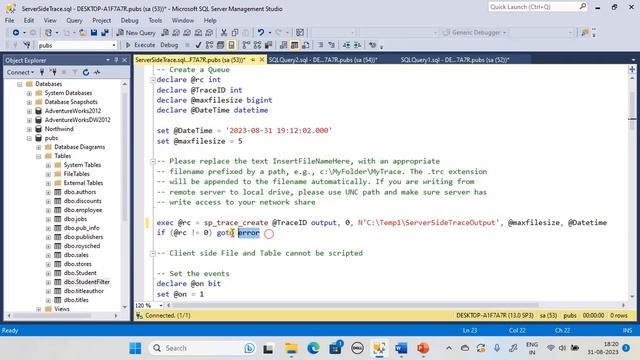Expand the Northwind database node
640x360 pixels.
pos(29,129)
